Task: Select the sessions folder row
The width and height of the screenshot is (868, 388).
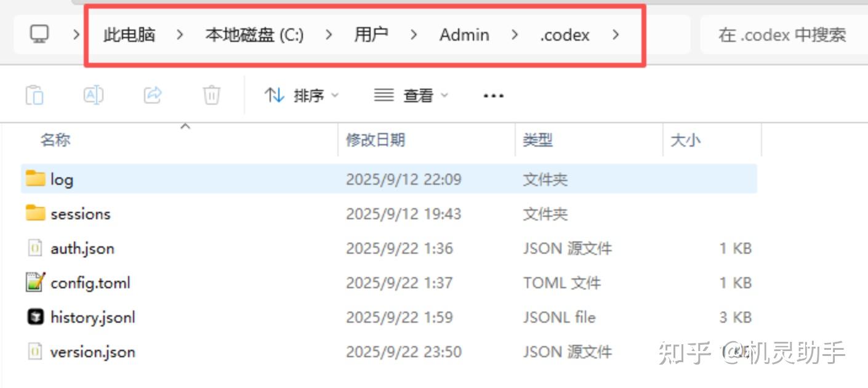Action: tap(389, 214)
